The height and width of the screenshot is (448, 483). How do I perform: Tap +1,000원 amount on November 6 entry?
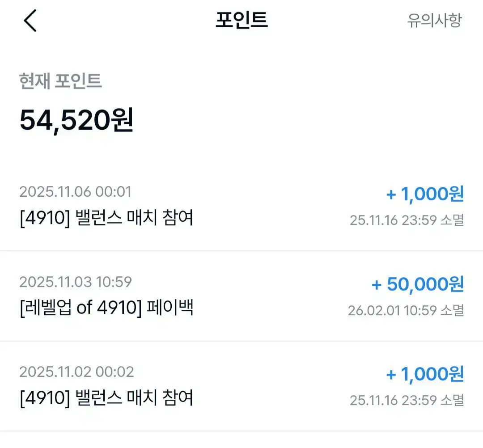click(425, 194)
